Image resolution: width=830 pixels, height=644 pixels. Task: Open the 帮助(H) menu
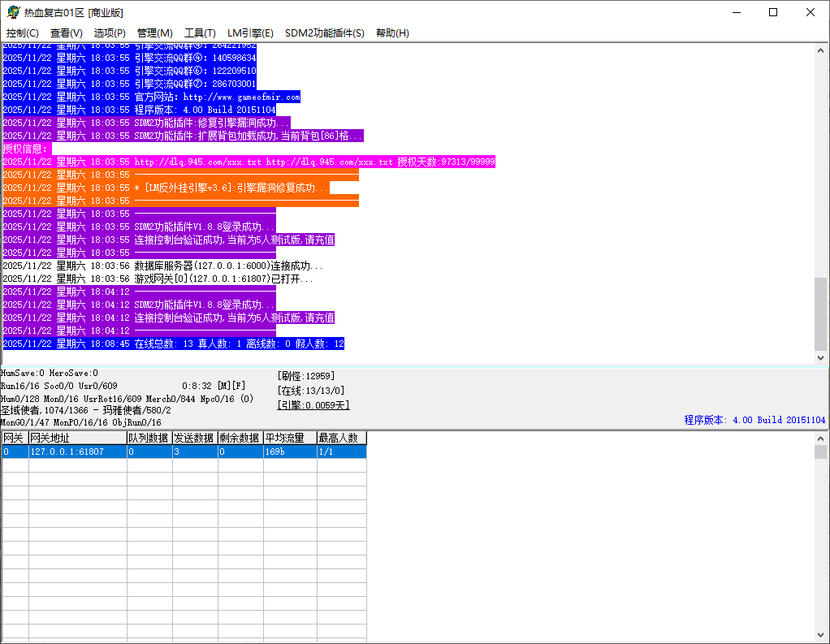392,33
